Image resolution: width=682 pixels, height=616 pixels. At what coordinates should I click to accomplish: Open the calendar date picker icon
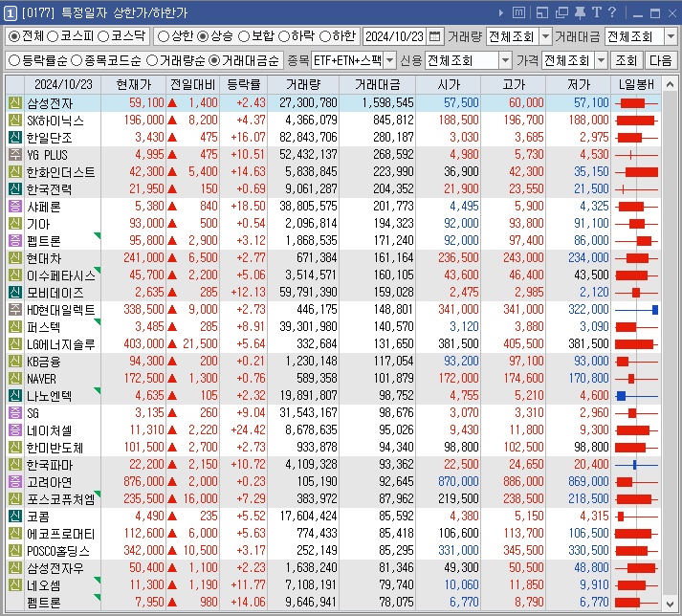[x=434, y=36]
